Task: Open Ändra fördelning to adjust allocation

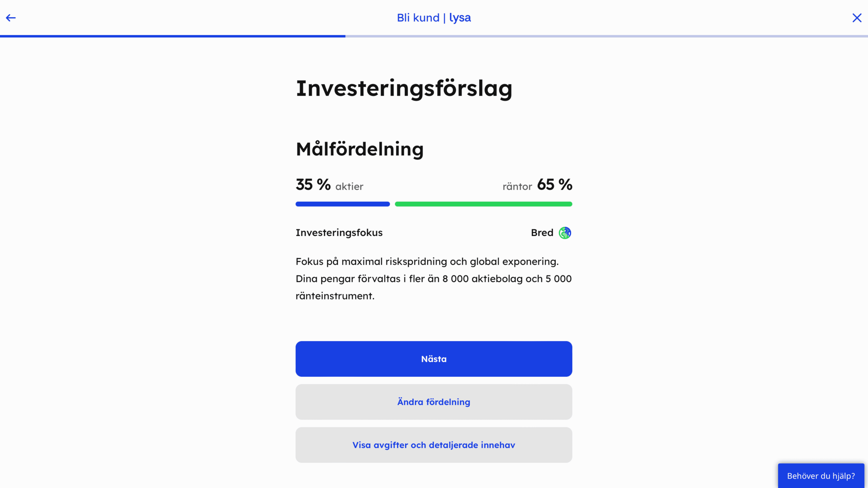Action: point(434,402)
